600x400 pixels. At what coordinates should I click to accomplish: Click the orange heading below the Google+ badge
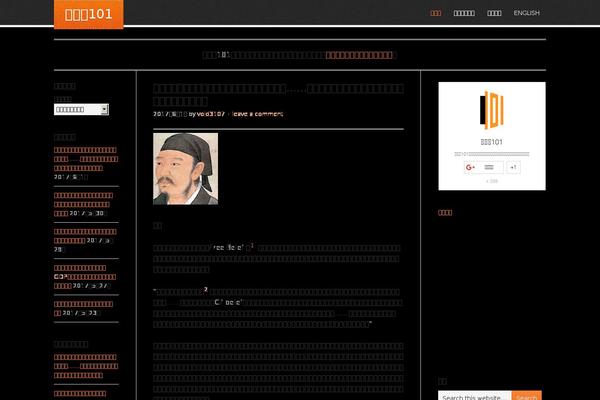[x=445, y=212]
